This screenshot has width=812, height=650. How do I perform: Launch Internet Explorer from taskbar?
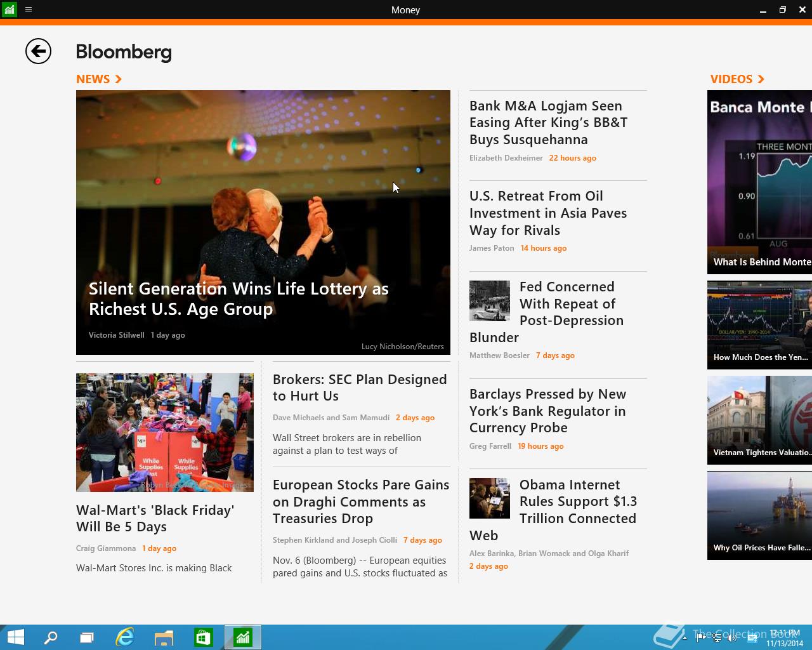125,637
